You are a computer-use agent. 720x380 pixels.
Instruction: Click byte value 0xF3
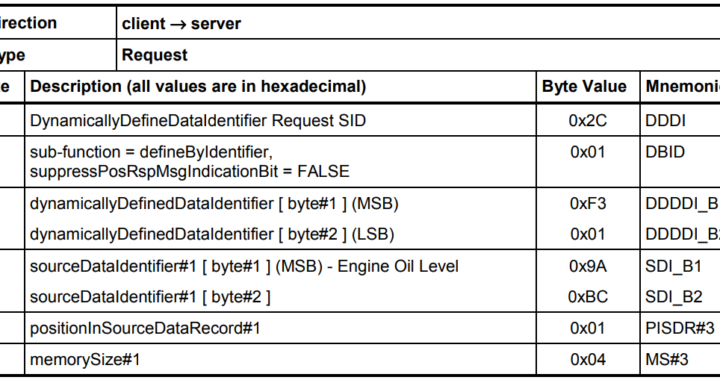point(588,203)
